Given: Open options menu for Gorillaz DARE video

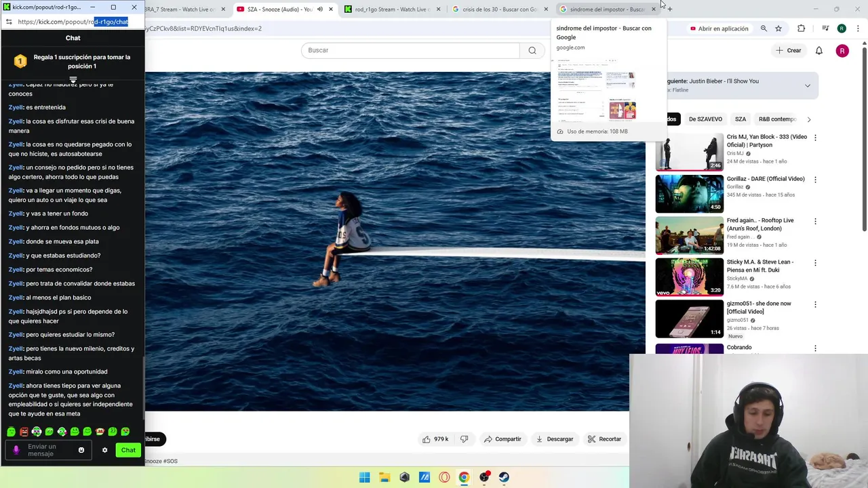Looking at the screenshot, I should [x=815, y=180].
